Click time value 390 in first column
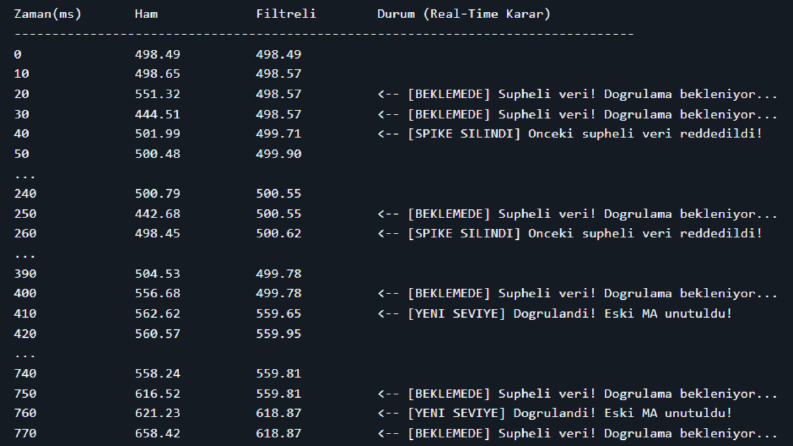793x446 pixels. 25,274
